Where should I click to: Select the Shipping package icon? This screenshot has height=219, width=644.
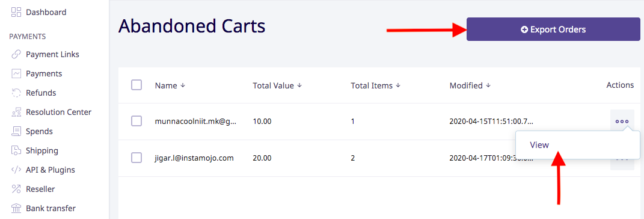(x=16, y=150)
